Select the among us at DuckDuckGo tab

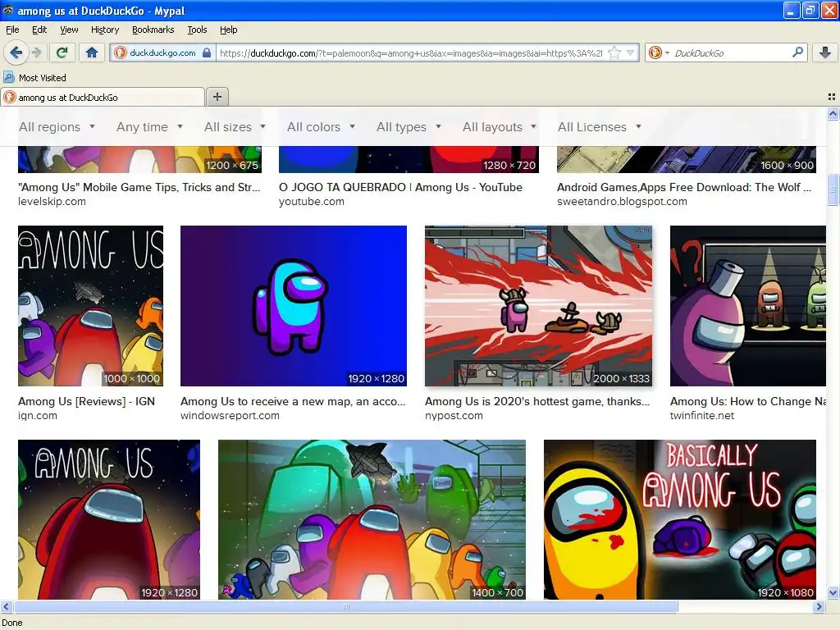103,97
